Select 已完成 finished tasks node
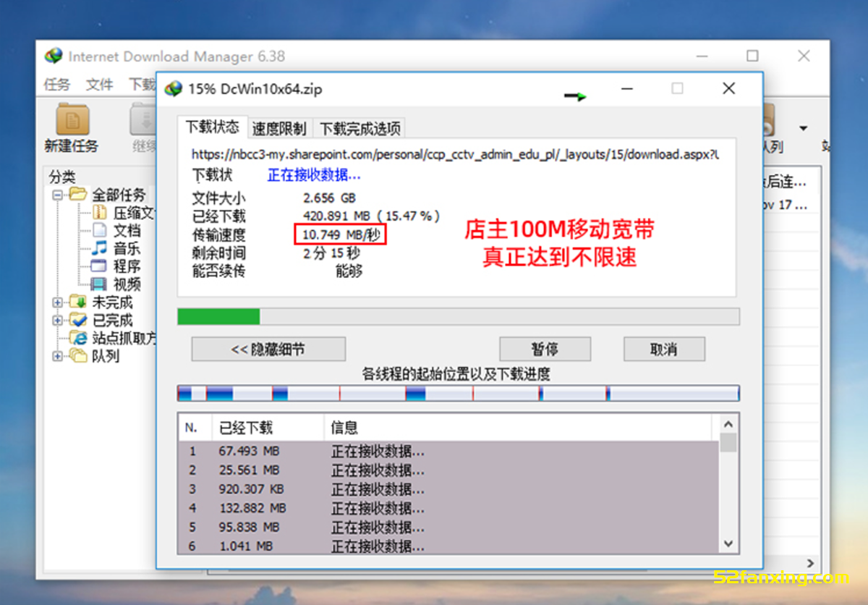The height and width of the screenshot is (605, 868). coord(112,320)
